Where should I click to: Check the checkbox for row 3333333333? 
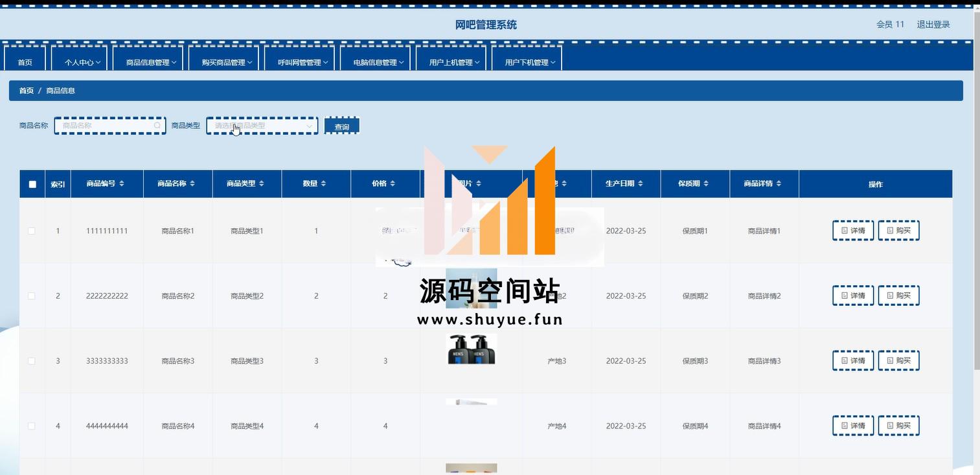[32, 361]
